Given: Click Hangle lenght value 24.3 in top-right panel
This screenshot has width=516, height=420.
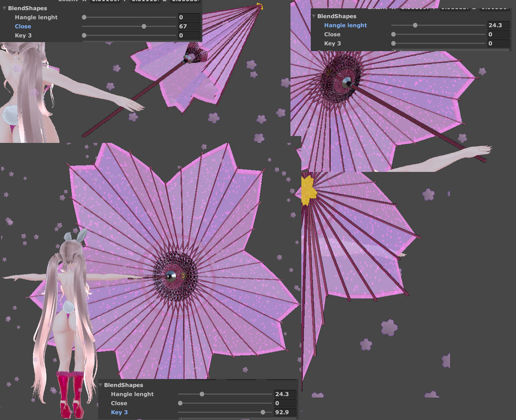Looking at the screenshot, I should 498,25.
